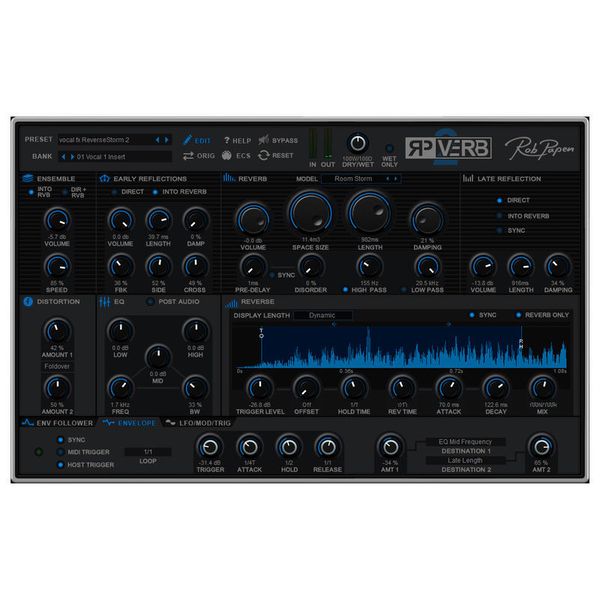Open the Foldover distortion type dropdown
This screenshot has height=600, width=600.
57,366
